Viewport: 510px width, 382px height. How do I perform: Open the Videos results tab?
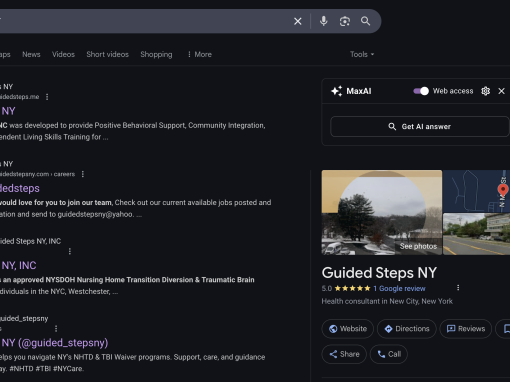coord(63,54)
